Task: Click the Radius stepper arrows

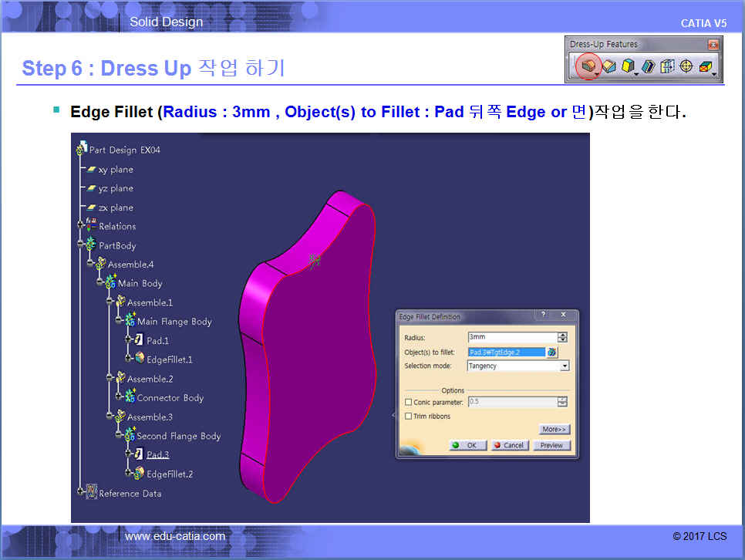Action: pos(562,337)
